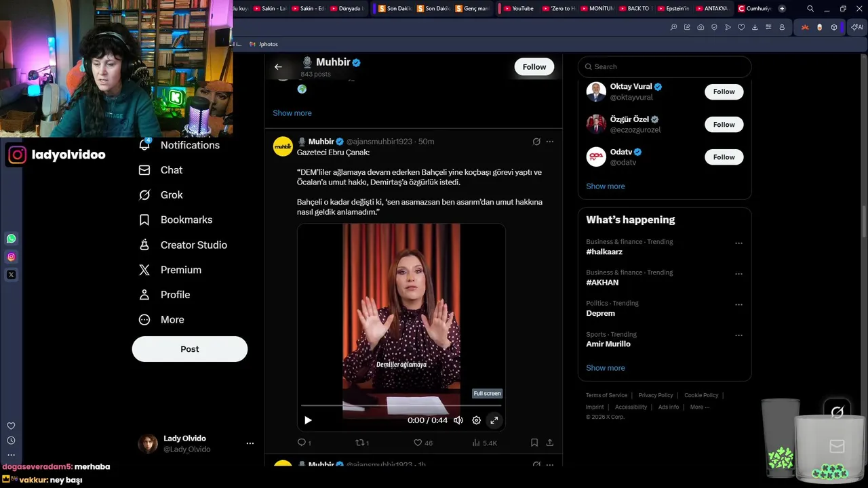Open Bookmarks in the X sidebar
This screenshot has height=488, width=868.
(x=176, y=220)
